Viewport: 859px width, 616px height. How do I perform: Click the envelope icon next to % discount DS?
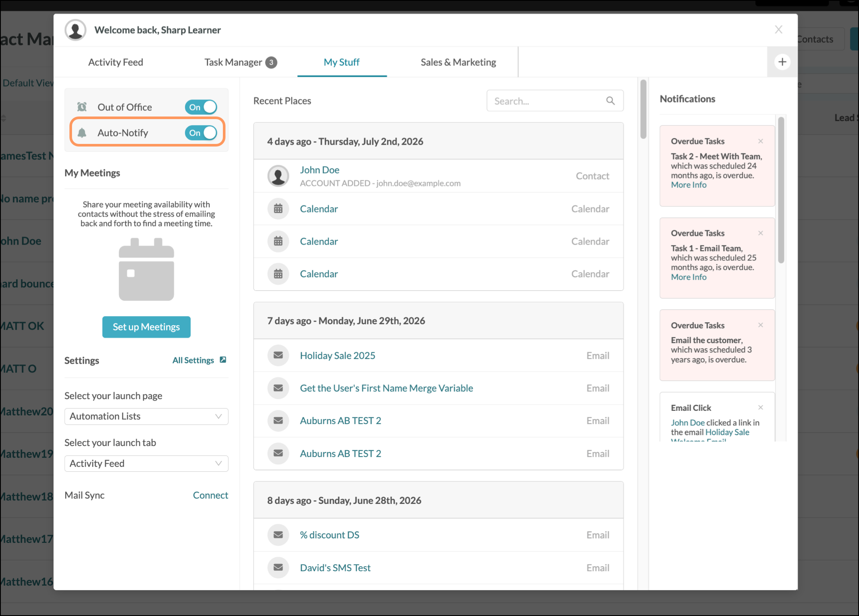click(278, 535)
